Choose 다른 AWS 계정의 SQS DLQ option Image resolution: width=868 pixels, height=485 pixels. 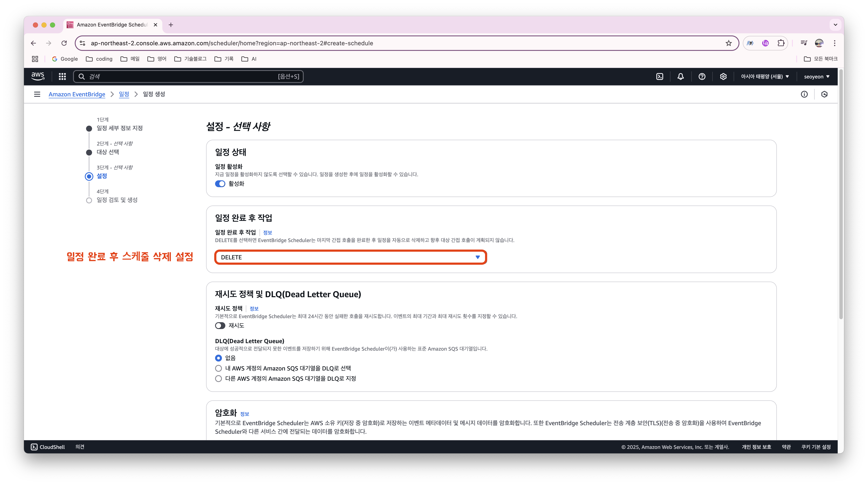coord(218,379)
